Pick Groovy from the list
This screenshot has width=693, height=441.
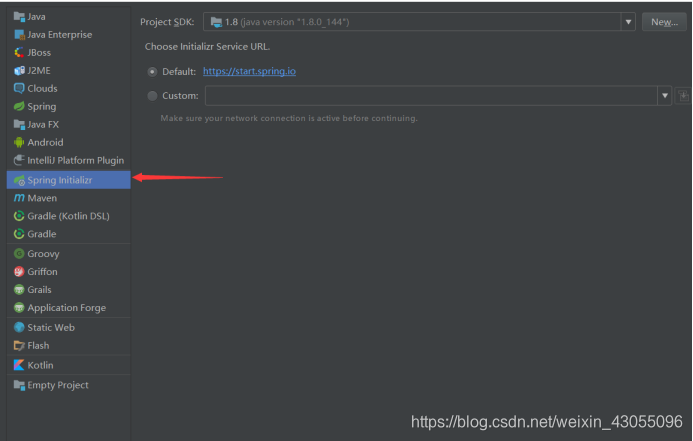coord(69,254)
